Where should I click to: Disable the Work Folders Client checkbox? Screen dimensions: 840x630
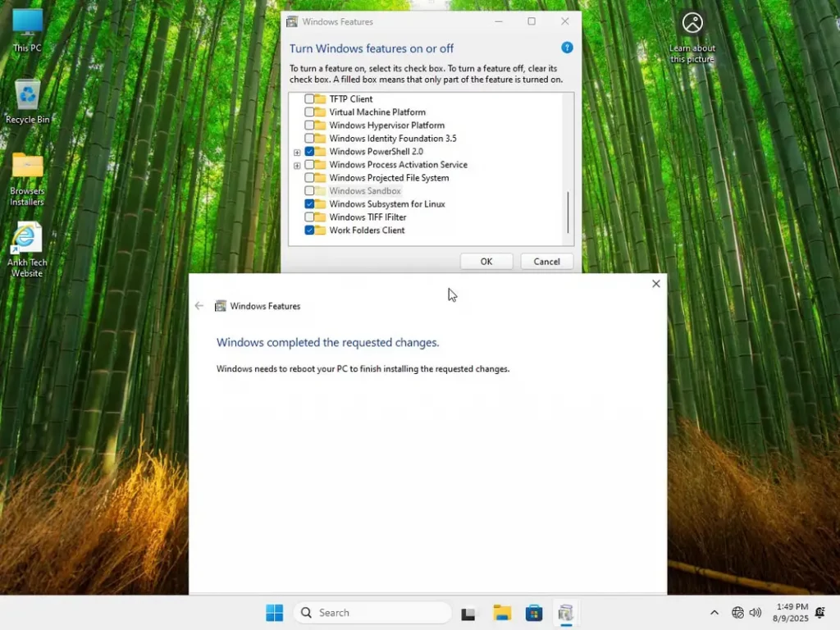[309, 231]
